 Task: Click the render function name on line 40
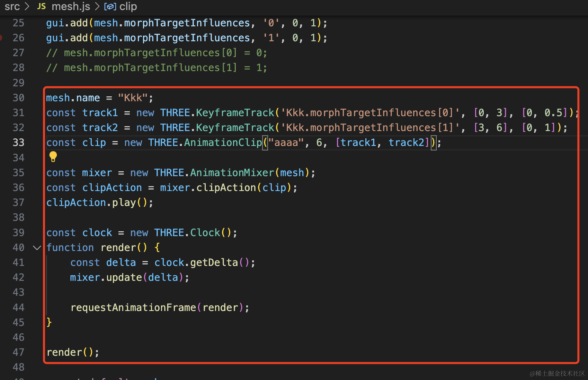tap(118, 248)
